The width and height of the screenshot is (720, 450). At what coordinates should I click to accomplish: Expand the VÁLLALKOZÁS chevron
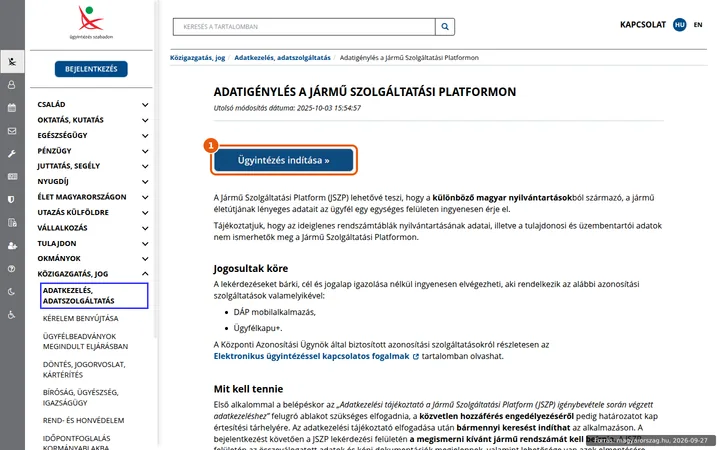click(145, 228)
